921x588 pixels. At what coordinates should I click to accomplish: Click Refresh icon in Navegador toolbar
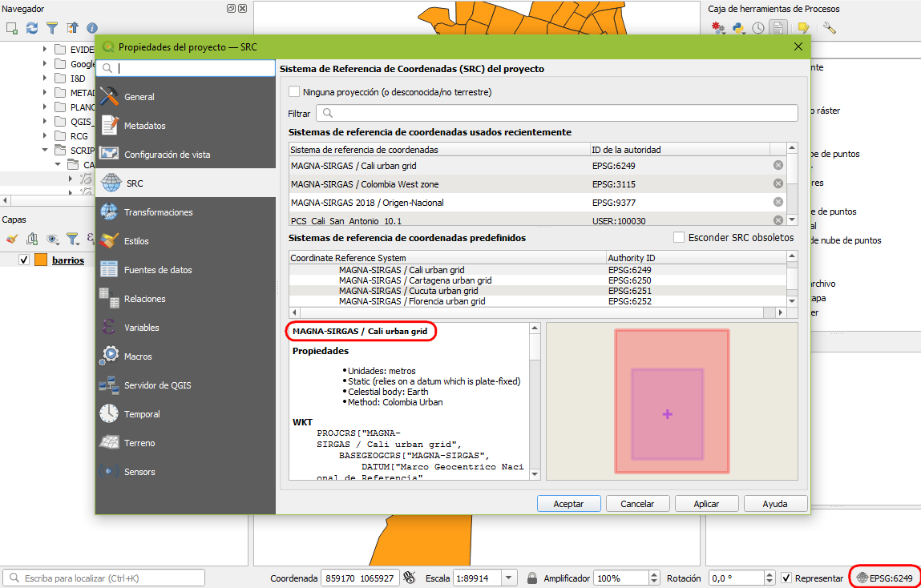pos(32,27)
